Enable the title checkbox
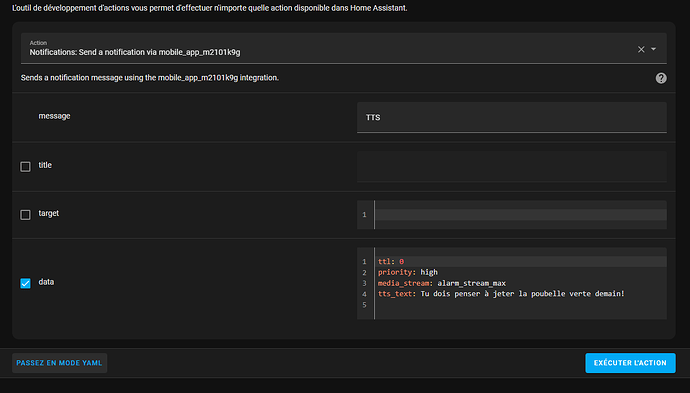 click(26, 166)
